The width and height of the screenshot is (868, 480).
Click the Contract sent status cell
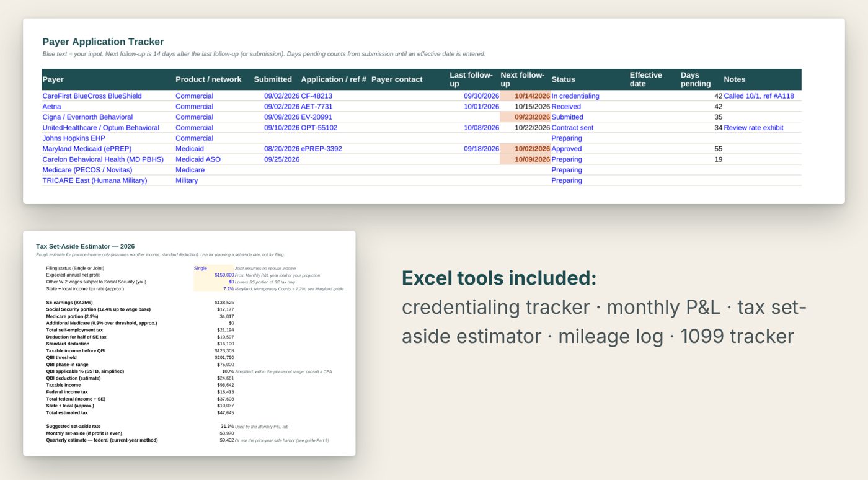coord(572,128)
